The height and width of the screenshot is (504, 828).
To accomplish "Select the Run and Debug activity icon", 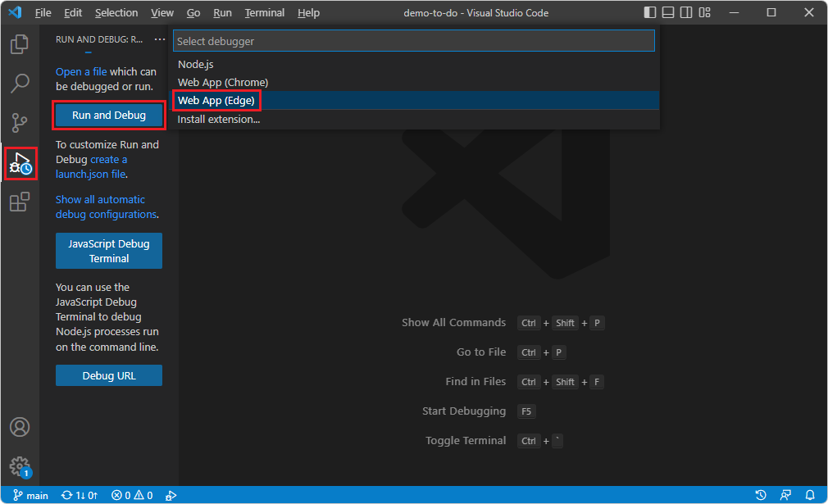I will click(x=19, y=163).
